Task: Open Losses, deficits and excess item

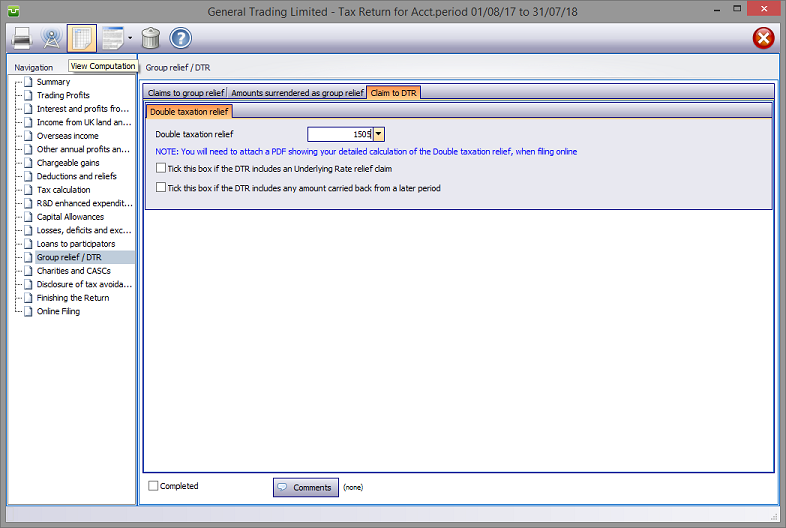Action: tap(84, 230)
